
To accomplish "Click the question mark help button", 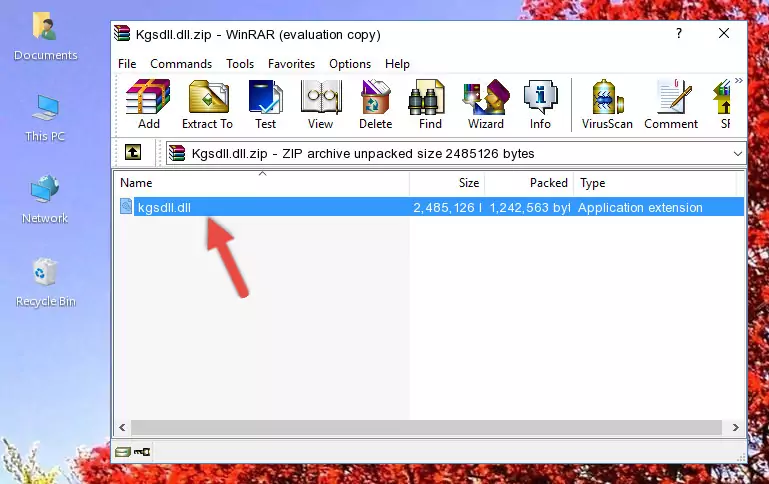I will coord(679,33).
